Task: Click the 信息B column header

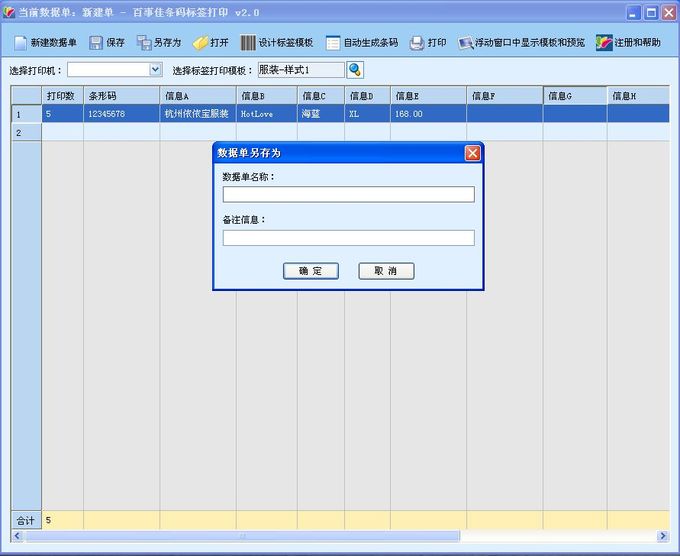Action: click(x=267, y=95)
